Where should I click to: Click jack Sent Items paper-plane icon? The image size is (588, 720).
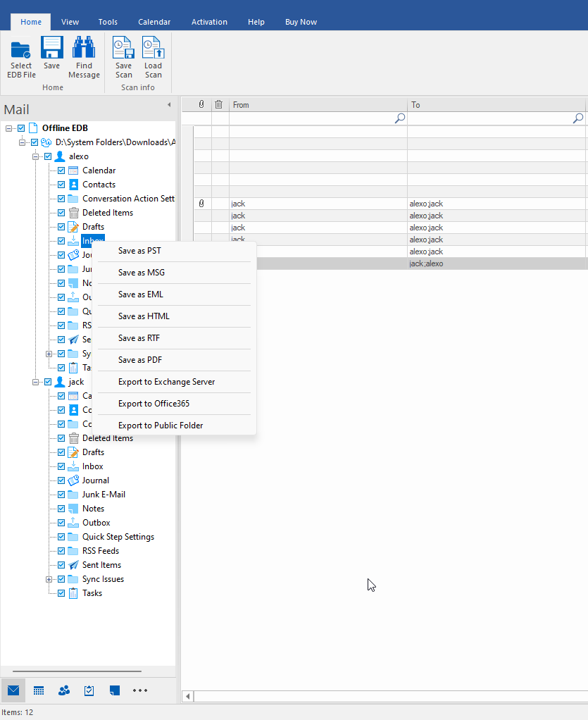coord(73,565)
